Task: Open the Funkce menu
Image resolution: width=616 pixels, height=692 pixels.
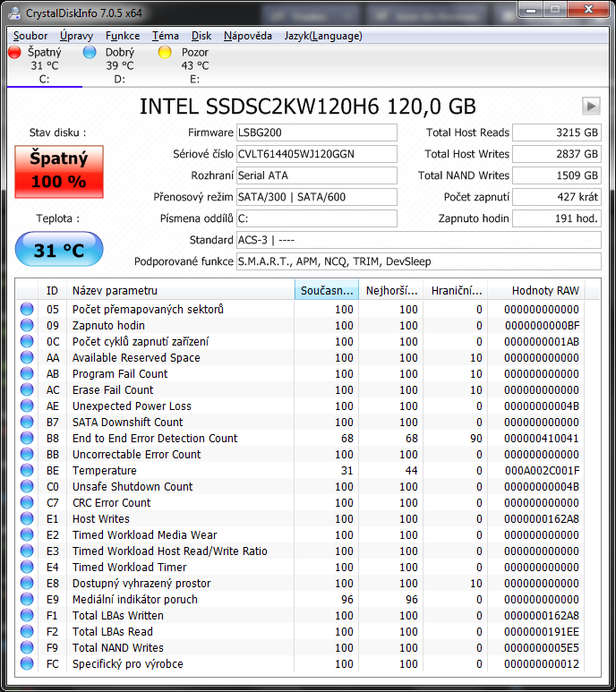Action: (123, 36)
